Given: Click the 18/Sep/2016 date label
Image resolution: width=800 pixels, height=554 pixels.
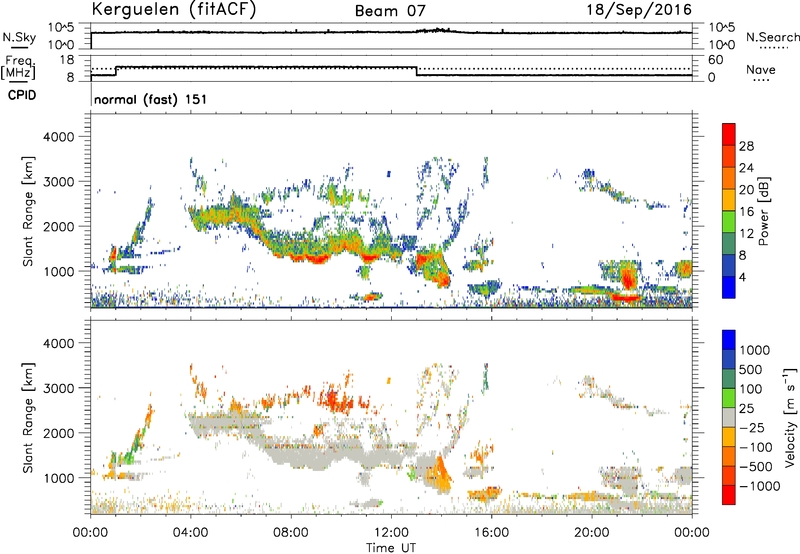Looking at the screenshot, I should click(639, 10).
